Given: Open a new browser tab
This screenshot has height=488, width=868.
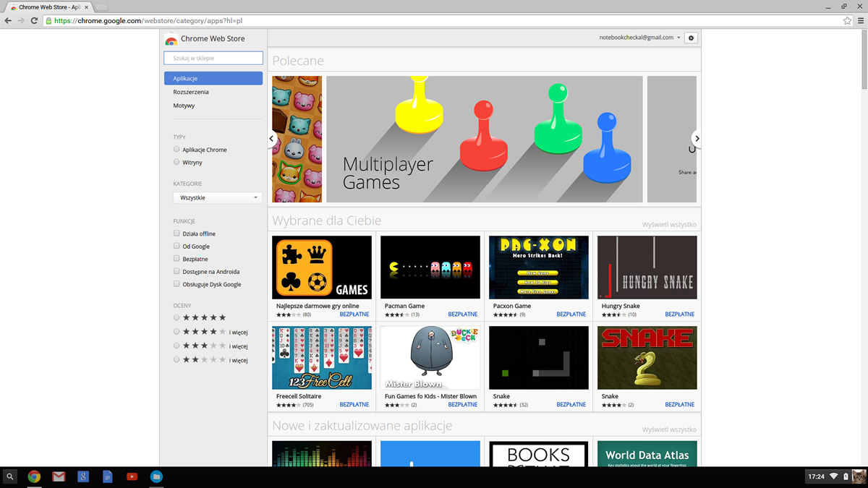Looking at the screenshot, I should [101, 7].
